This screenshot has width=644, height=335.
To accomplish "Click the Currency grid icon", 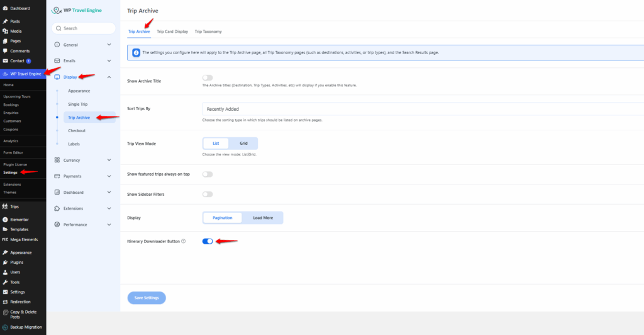I will tap(57, 160).
